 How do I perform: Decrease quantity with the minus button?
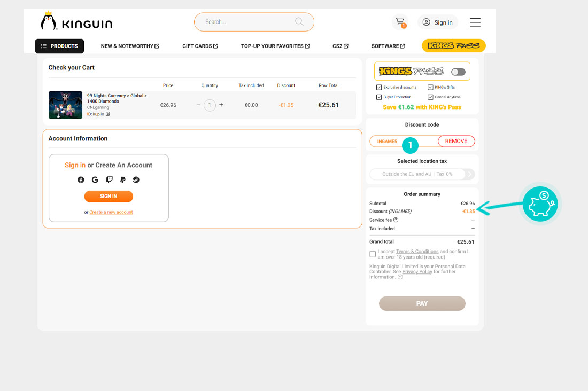coord(198,105)
